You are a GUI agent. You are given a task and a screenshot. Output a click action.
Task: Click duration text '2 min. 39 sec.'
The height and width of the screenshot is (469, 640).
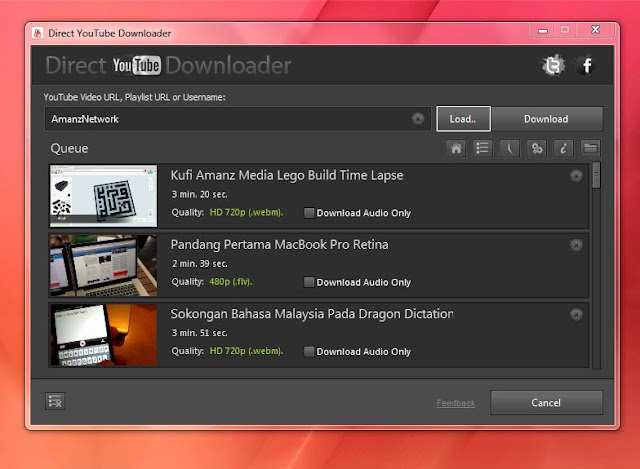[x=199, y=264]
